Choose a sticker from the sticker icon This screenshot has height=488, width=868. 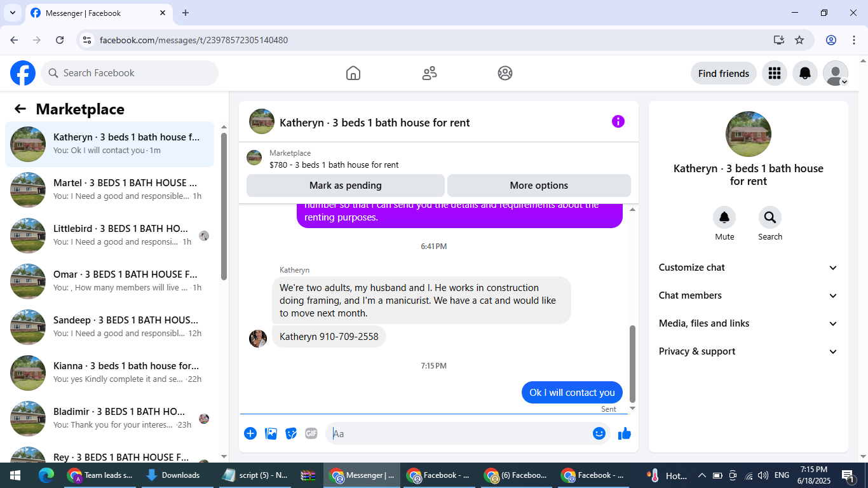(x=292, y=433)
